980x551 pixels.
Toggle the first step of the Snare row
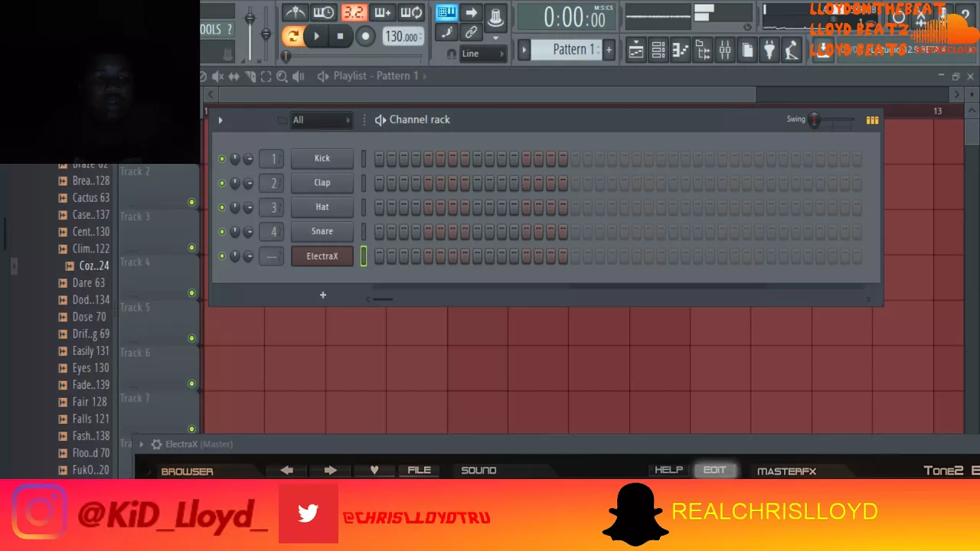tap(380, 232)
